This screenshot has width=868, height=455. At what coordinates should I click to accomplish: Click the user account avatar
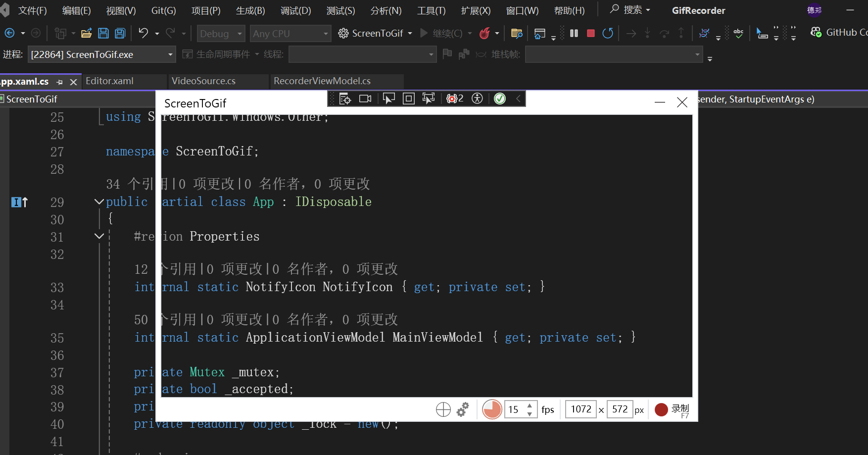[x=815, y=10]
